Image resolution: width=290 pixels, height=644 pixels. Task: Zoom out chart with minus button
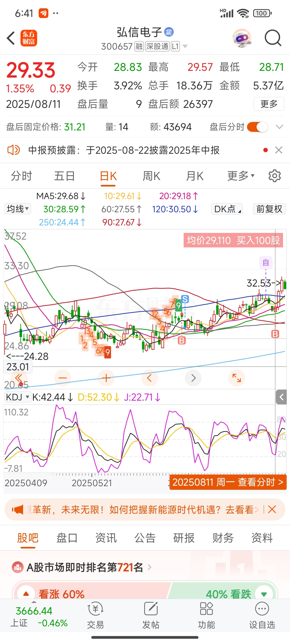click(x=63, y=378)
